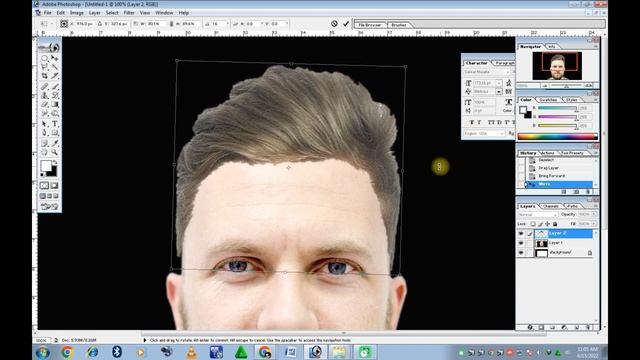Open the Select menu

pyautogui.click(x=112, y=13)
